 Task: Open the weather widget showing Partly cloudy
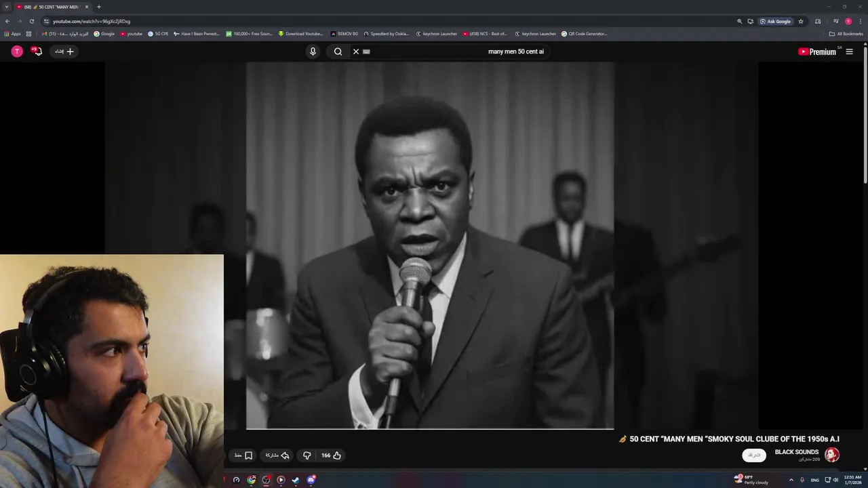click(x=751, y=480)
